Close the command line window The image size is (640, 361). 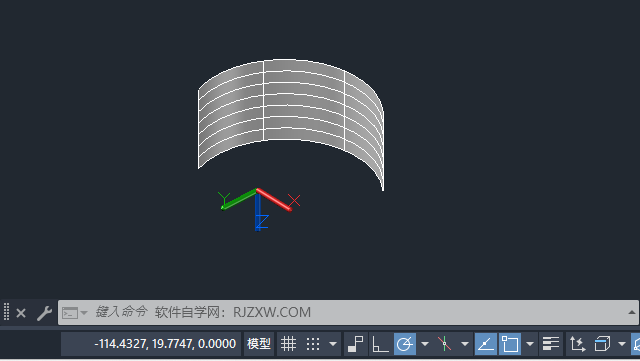(21, 313)
